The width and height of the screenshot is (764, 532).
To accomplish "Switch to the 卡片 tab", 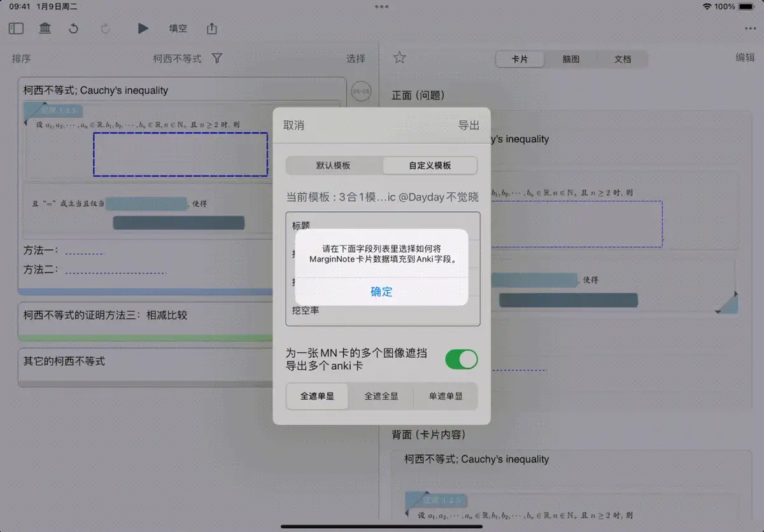I will (520, 59).
